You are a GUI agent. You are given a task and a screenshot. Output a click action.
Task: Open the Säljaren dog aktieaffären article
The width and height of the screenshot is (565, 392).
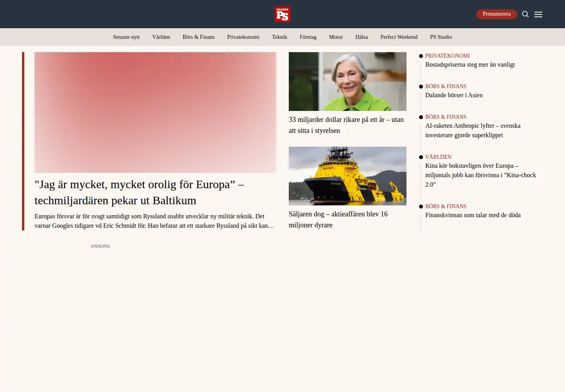point(338,220)
